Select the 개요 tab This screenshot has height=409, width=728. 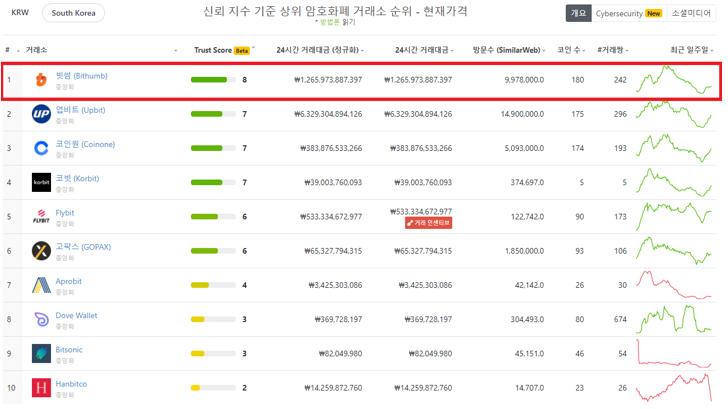point(578,13)
